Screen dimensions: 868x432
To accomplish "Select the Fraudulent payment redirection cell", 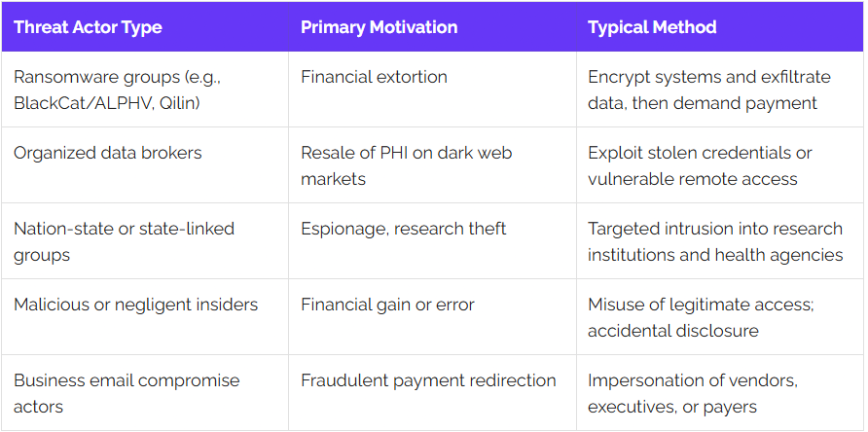I will tap(432, 393).
